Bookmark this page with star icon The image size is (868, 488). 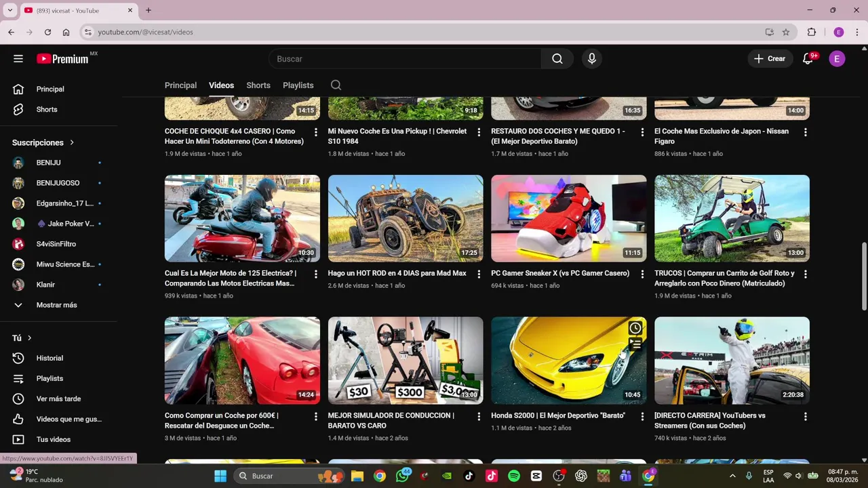click(786, 32)
